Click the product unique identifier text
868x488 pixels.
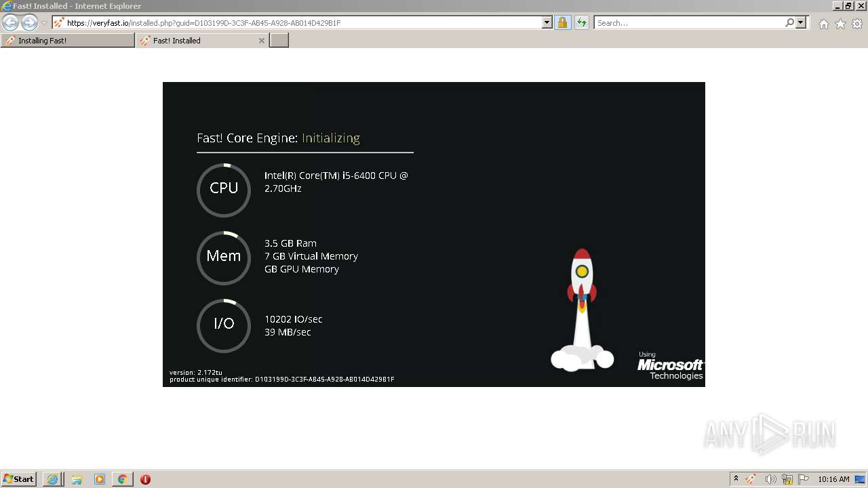(x=281, y=380)
